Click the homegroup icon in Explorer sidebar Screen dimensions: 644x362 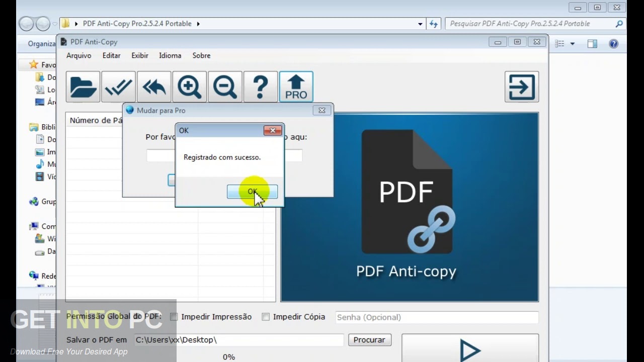pos(34,202)
